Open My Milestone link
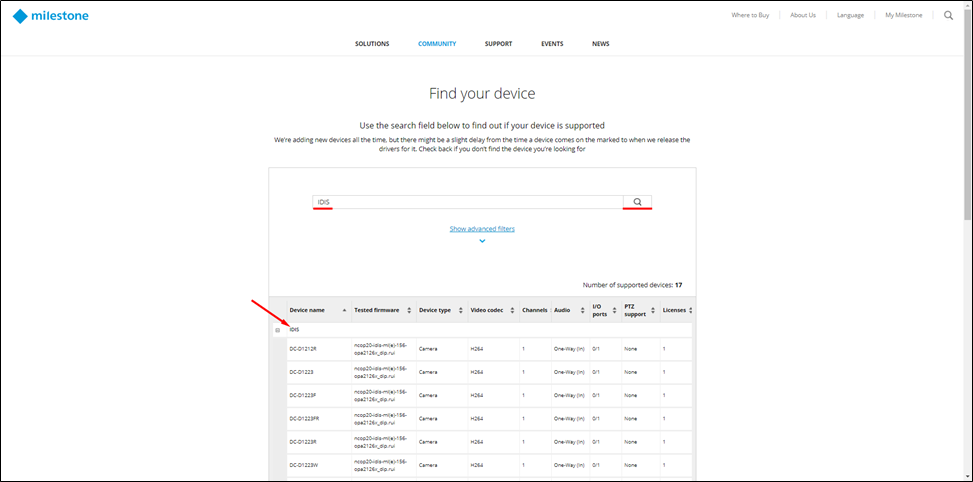 point(904,16)
